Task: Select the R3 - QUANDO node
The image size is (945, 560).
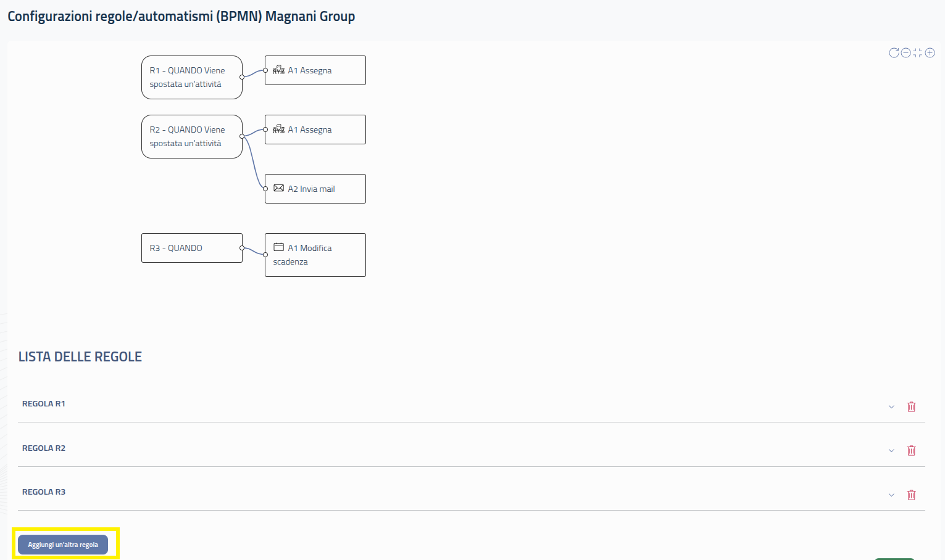Action: click(x=191, y=248)
